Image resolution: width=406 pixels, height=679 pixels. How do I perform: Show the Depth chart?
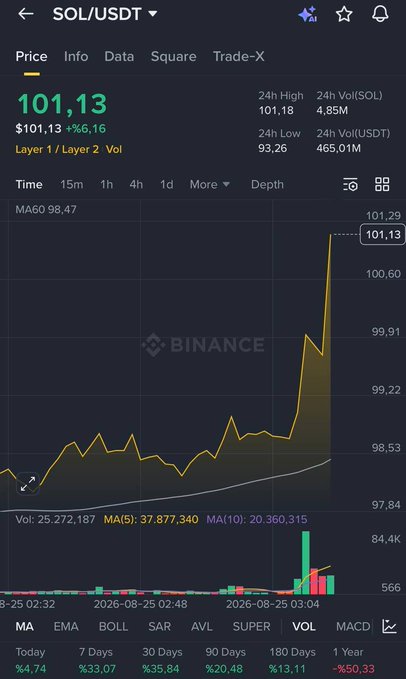267,184
